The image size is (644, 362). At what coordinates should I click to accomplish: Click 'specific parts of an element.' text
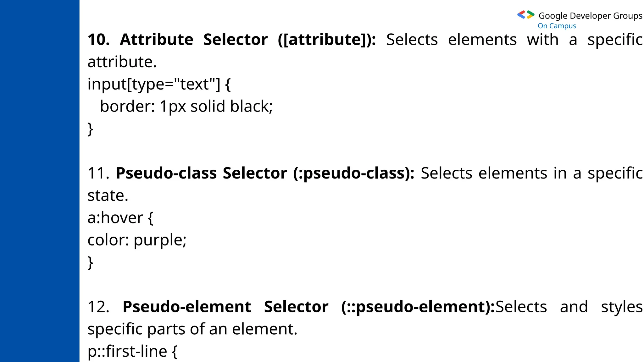tap(192, 329)
